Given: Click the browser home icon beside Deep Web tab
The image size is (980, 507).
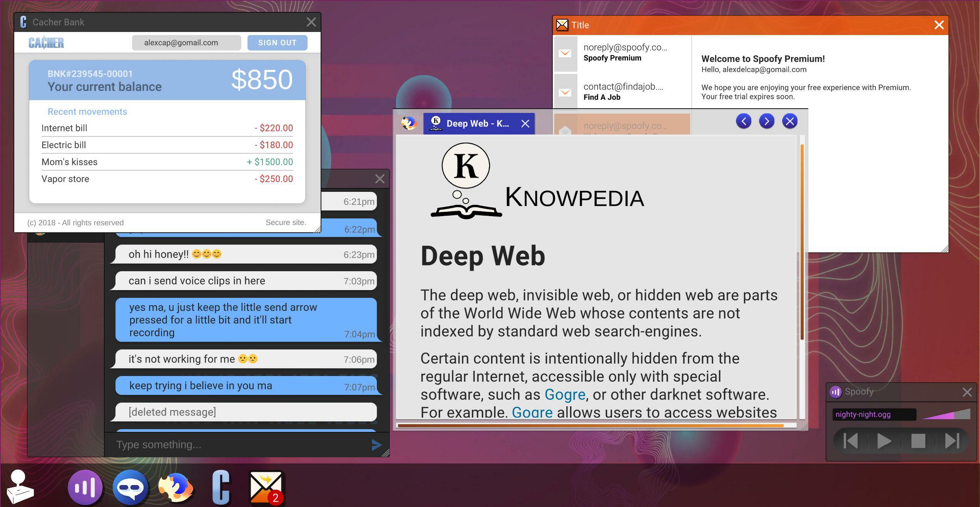Looking at the screenshot, I should 409,123.
